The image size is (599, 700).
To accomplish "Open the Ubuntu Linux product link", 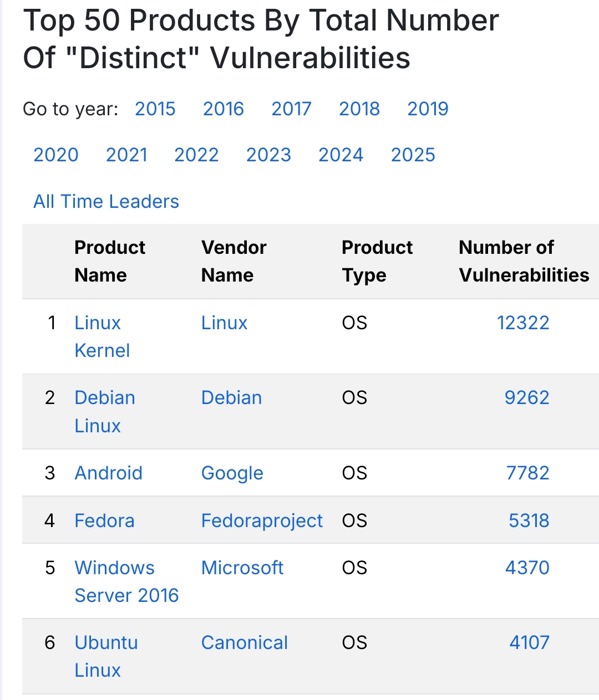I will [x=106, y=656].
